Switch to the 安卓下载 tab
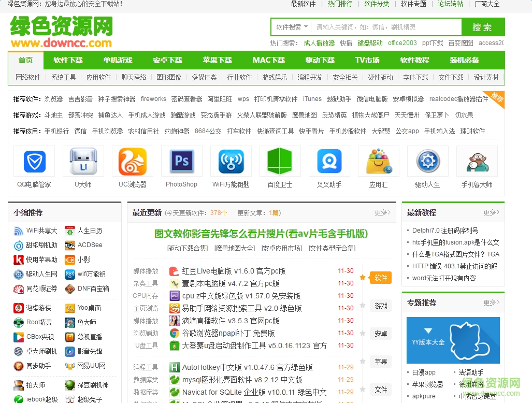Image resolution: width=532 pixels, height=403 pixels. pos(167,60)
